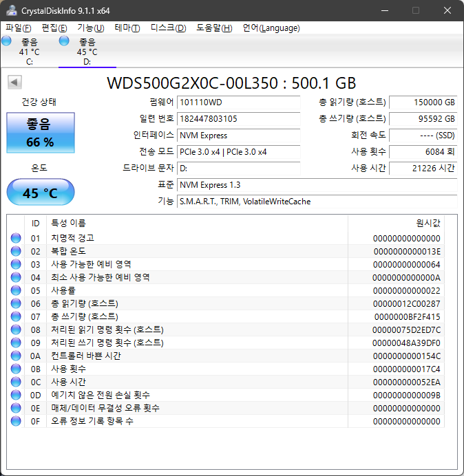Click status orb of row 0C 사용 시간
Screen dimensions: 464x476
[16, 382]
